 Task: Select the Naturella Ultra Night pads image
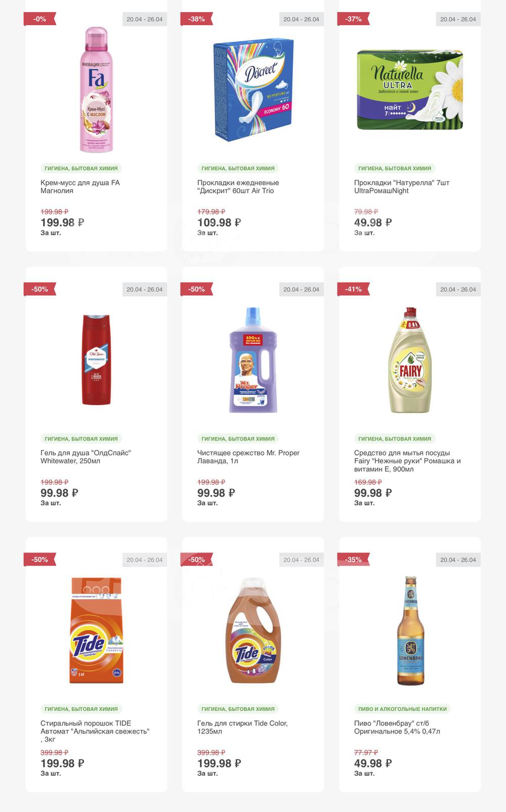tap(410, 90)
